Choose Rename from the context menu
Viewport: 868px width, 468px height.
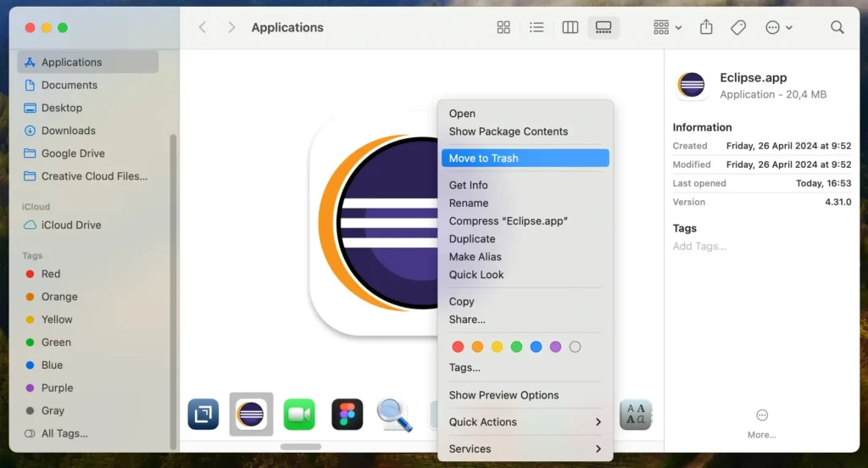coord(526,203)
